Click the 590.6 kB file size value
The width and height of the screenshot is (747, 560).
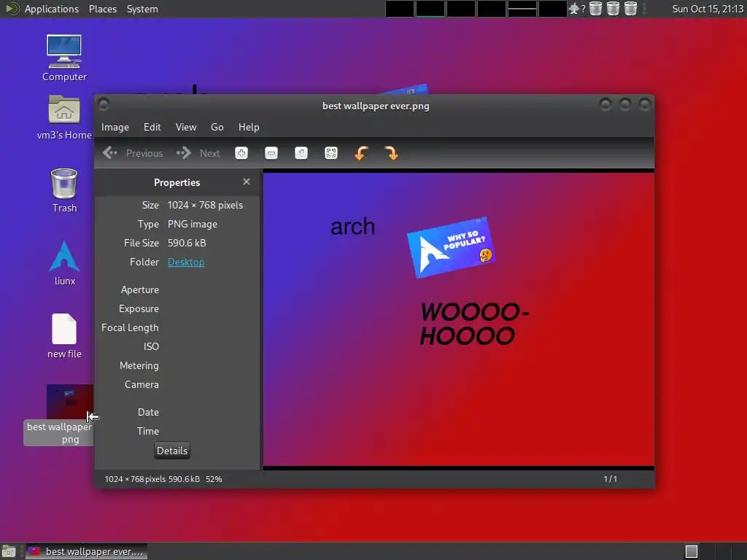tap(187, 244)
